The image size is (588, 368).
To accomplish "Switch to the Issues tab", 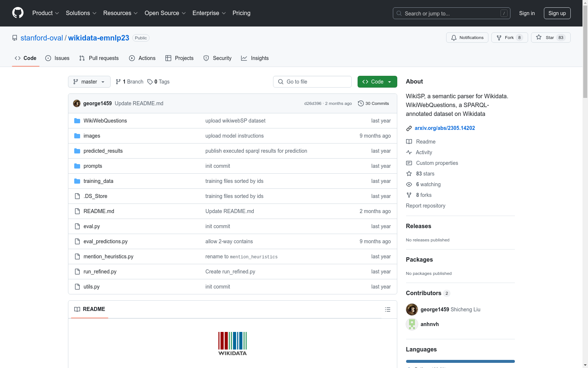I will click(x=57, y=58).
